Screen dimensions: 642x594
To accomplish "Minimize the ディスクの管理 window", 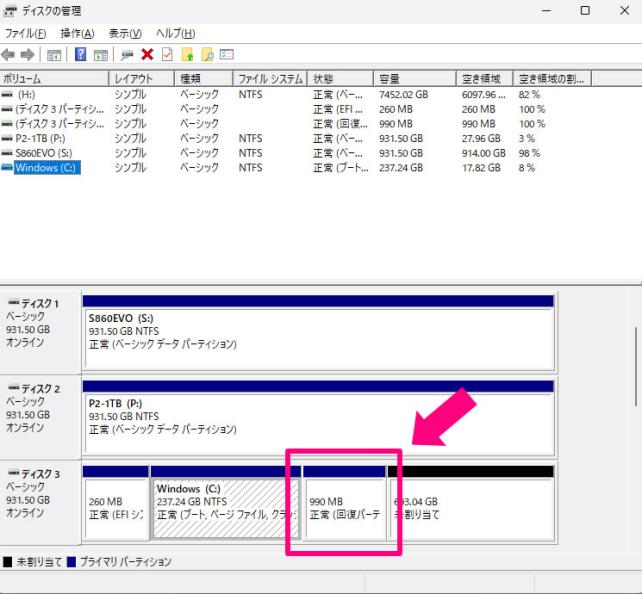I will (546, 11).
